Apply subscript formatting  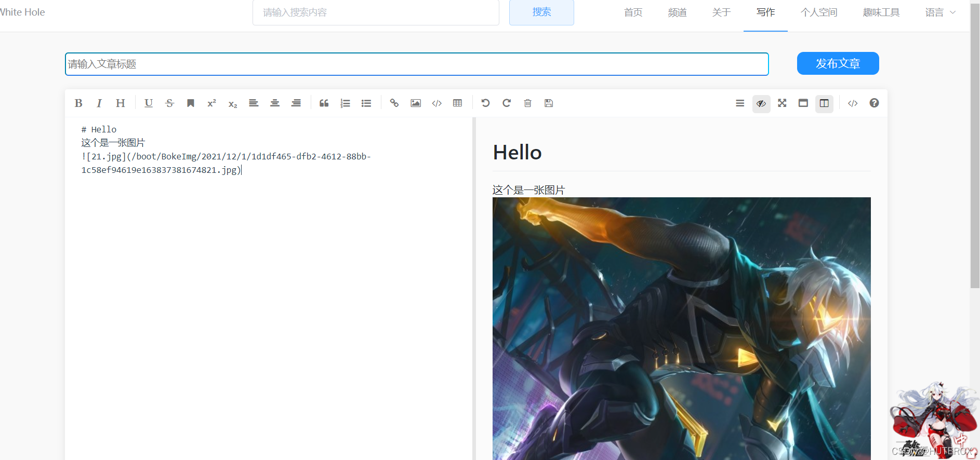pyautogui.click(x=233, y=103)
